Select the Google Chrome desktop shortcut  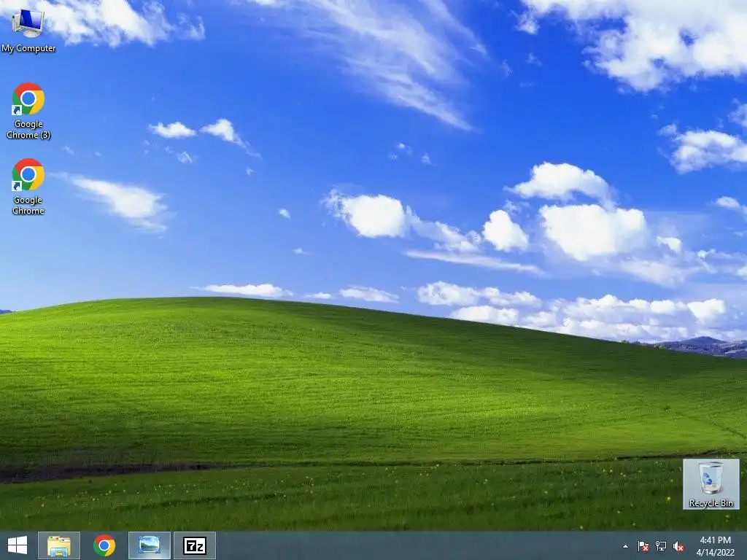pyautogui.click(x=28, y=187)
